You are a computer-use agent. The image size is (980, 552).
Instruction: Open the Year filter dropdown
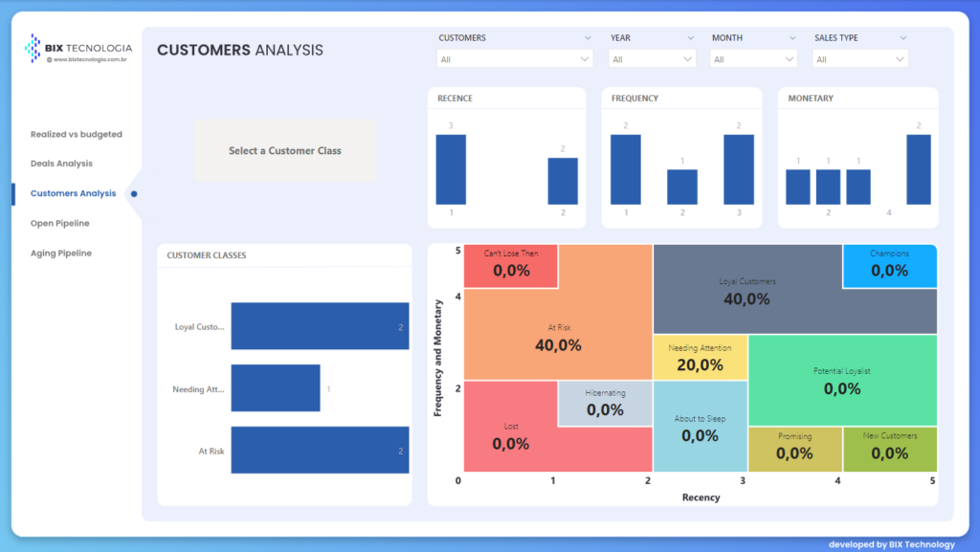(x=652, y=59)
